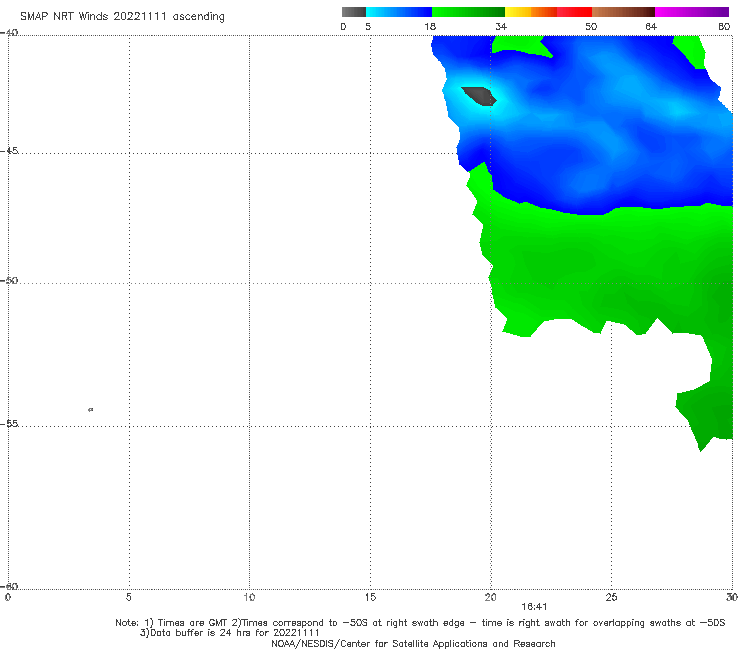Click the magenta-purple segment of the colorbar
The height and width of the screenshot is (650, 740).
[x=692, y=12]
